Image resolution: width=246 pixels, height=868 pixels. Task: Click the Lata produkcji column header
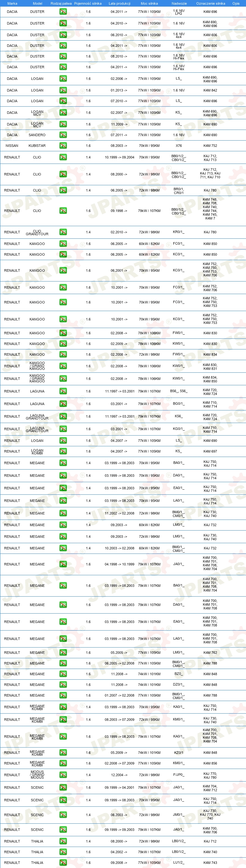click(x=119, y=3)
